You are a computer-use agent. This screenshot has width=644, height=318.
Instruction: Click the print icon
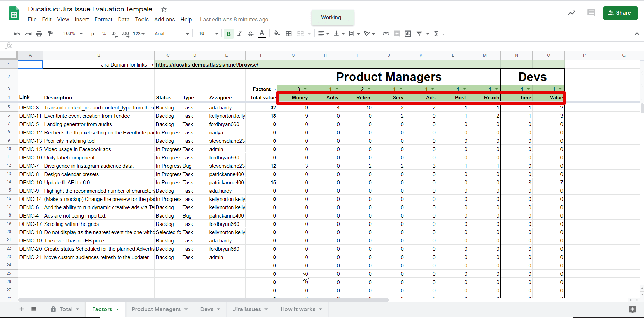[x=39, y=34]
